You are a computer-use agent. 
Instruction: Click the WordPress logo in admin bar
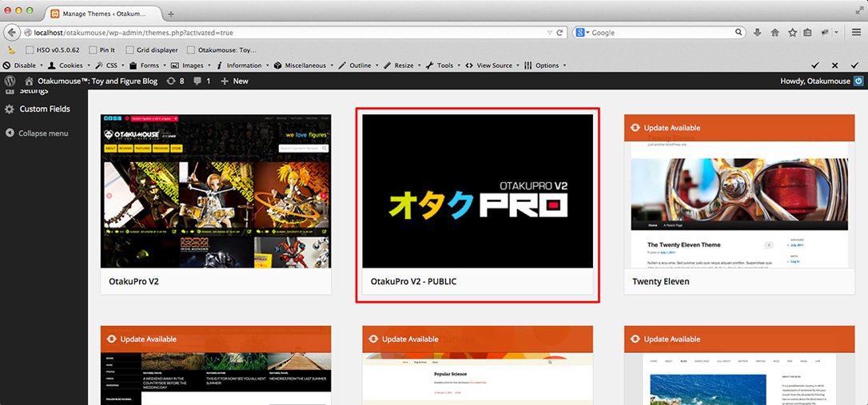(10, 81)
